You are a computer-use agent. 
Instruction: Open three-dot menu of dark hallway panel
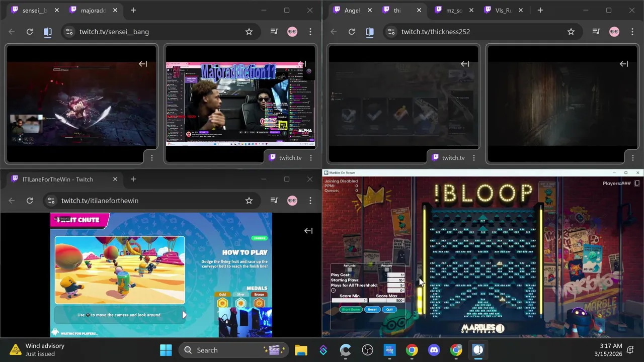coord(633,158)
